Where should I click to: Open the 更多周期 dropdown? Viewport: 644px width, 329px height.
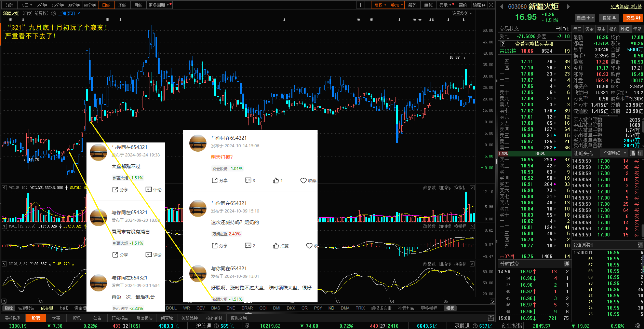159,5
